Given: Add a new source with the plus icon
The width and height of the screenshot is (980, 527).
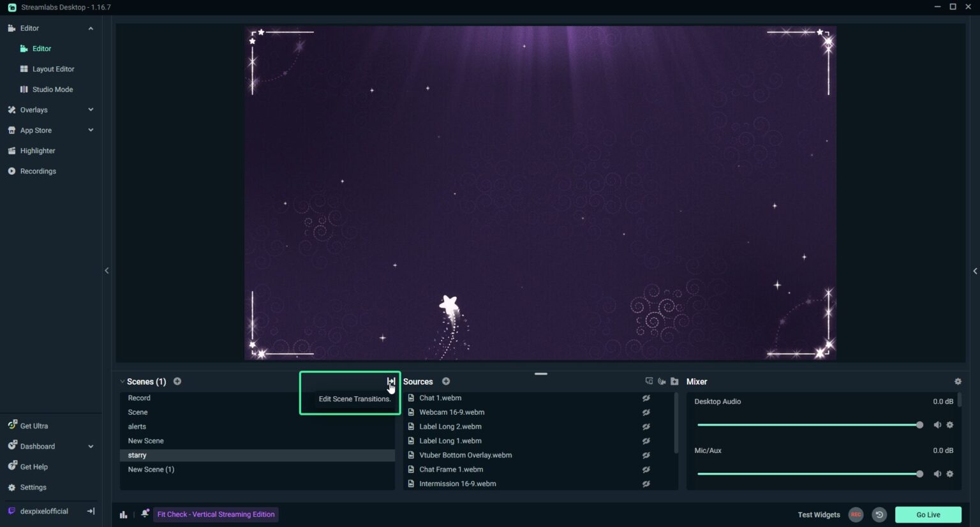Looking at the screenshot, I should pyautogui.click(x=446, y=381).
